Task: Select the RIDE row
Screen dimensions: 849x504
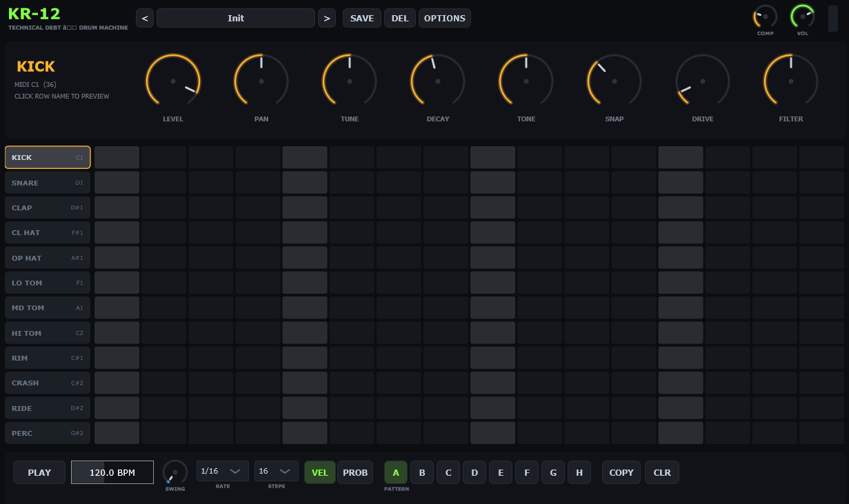Action: point(48,408)
